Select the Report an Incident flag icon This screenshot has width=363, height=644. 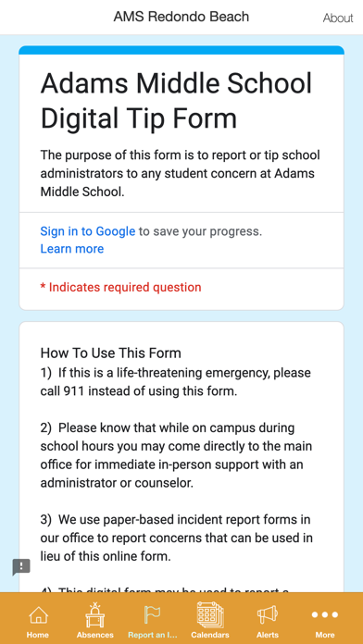click(152, 614)
